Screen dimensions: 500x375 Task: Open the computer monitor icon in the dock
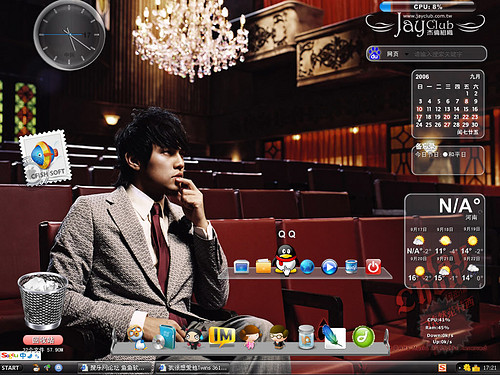(241, 267)
